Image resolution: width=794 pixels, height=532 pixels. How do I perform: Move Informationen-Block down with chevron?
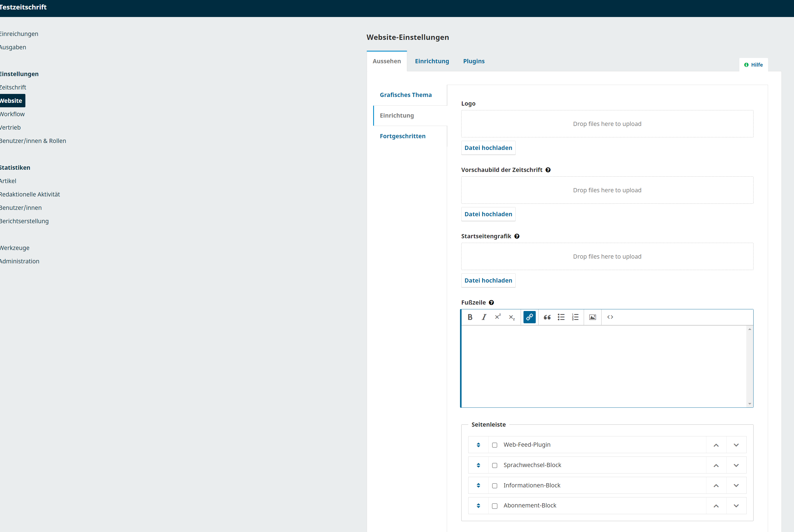pos(736,485)
